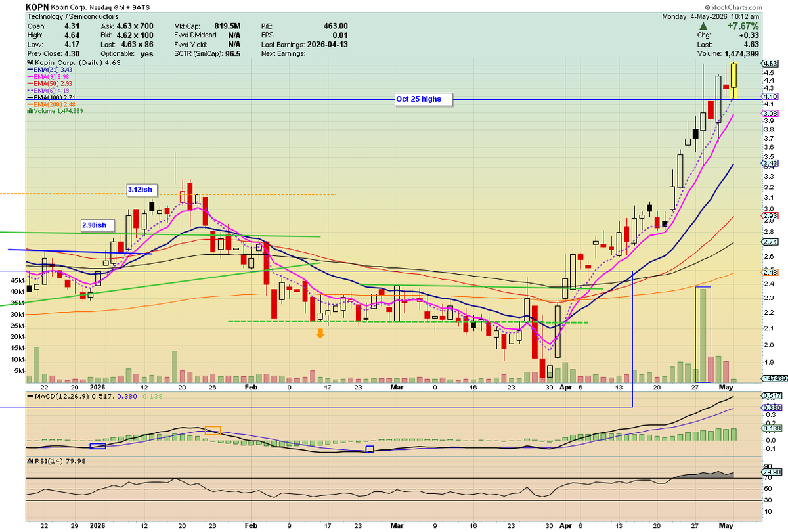Click the P/E value 463.00
Screen dimensions: 788x532
[336, 26]
